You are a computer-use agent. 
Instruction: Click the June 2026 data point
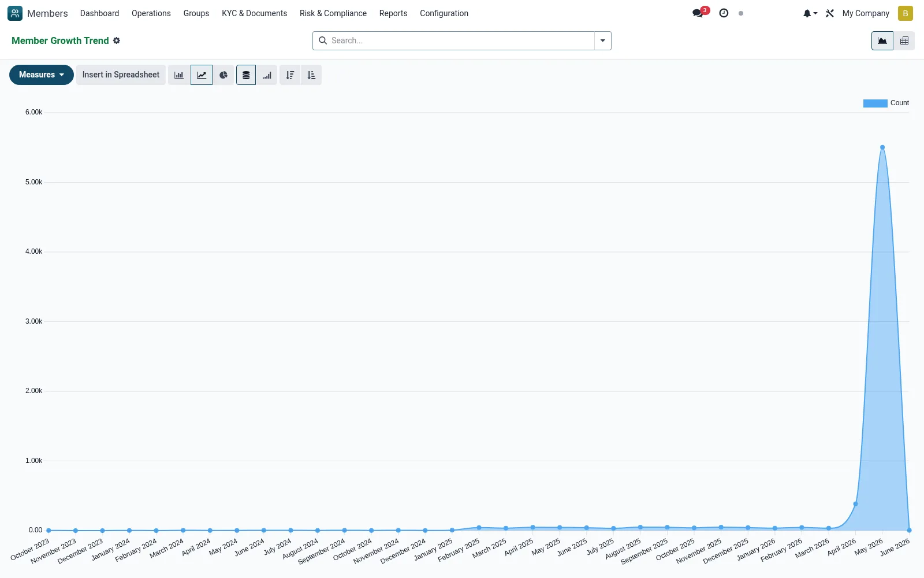tap(909, 530)
